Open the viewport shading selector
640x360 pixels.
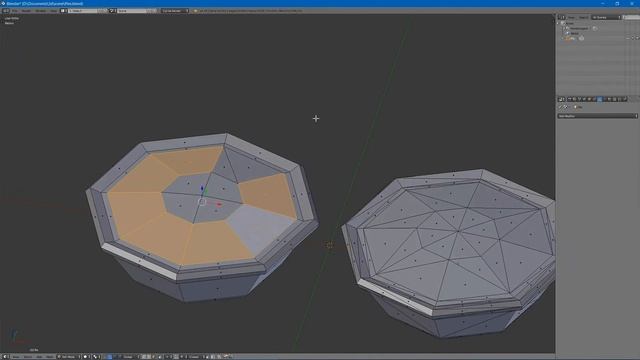pyautogui.click(x=87, y=356)
